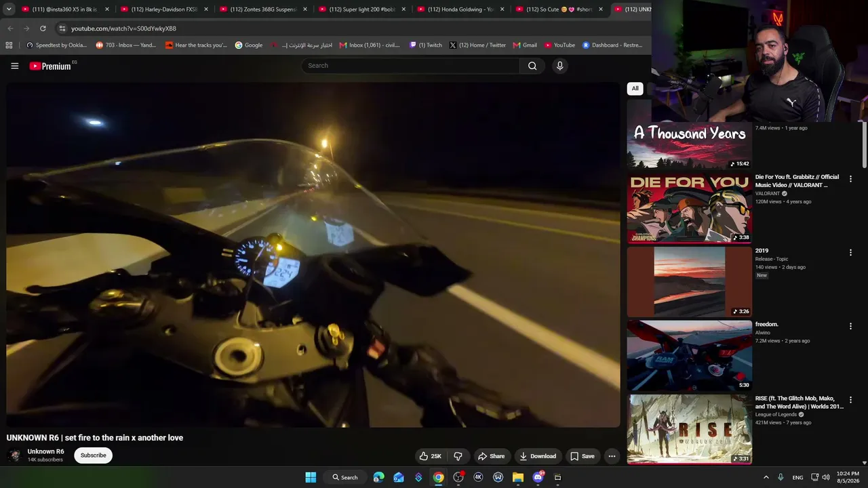The image size is (868, 488).
Task: Open YouTube bookmark
Action: point(559,45)
